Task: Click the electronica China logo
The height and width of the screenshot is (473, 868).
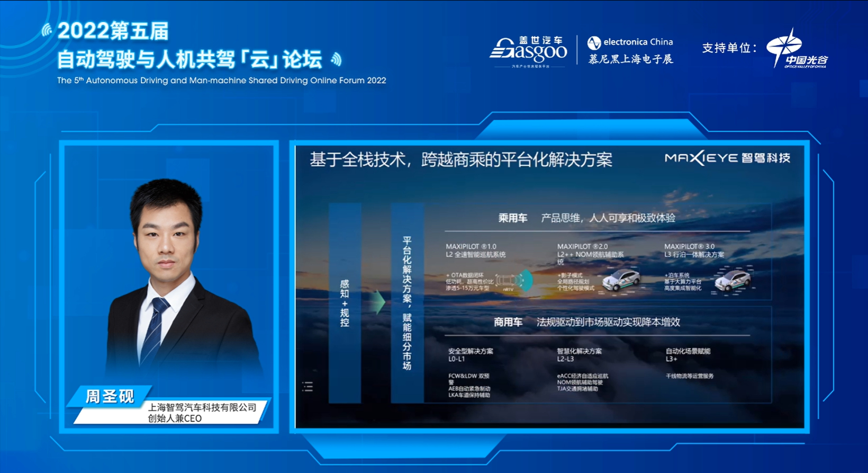Action: click(x=630, y=42)
